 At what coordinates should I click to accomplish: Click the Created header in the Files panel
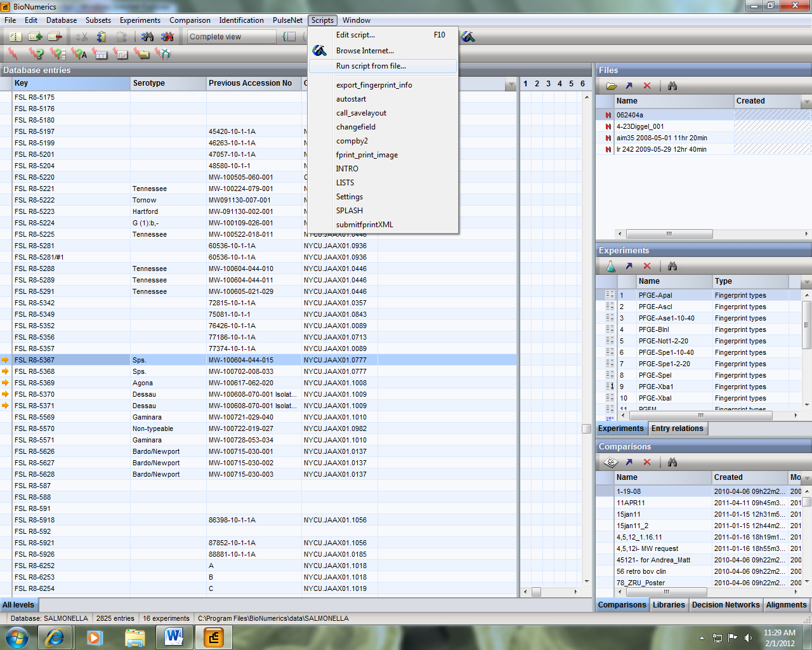click(x=768, y=101)
